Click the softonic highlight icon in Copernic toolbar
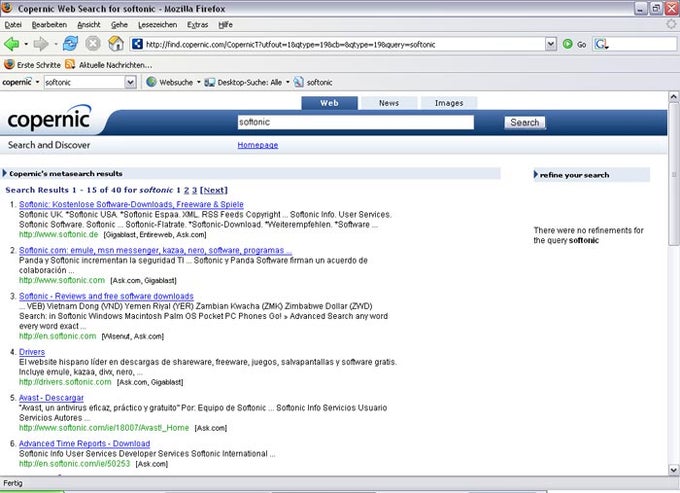 pos(298,82)
